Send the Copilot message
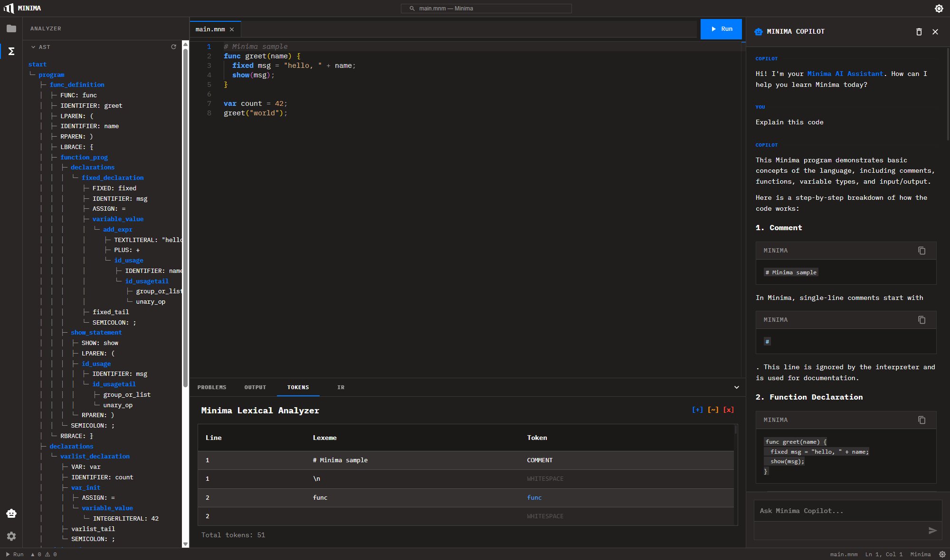 [932, 531]
